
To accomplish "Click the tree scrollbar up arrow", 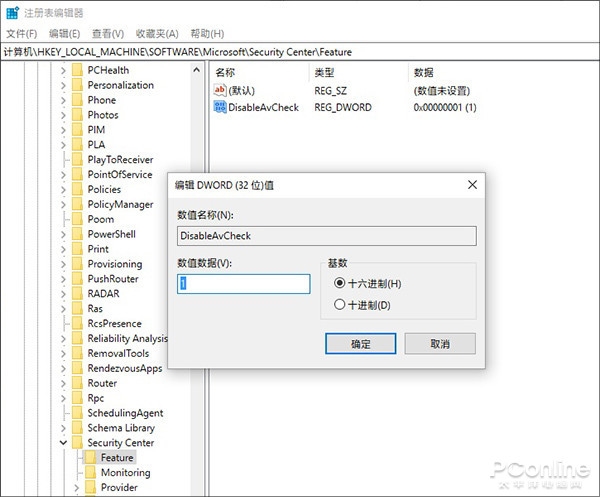I will point(196,70).
